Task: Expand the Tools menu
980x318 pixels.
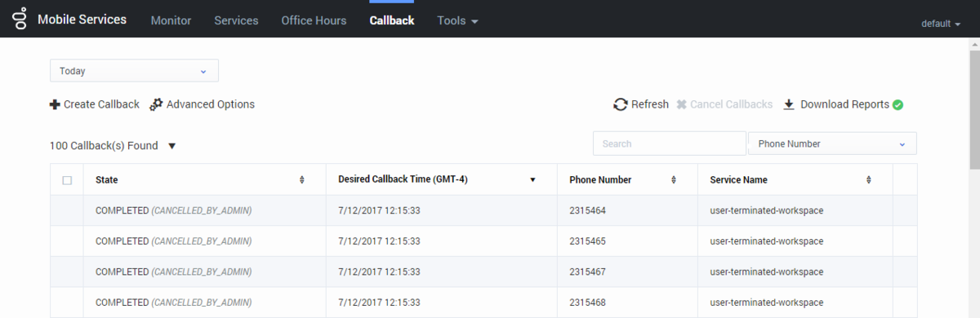Action: 457,20
